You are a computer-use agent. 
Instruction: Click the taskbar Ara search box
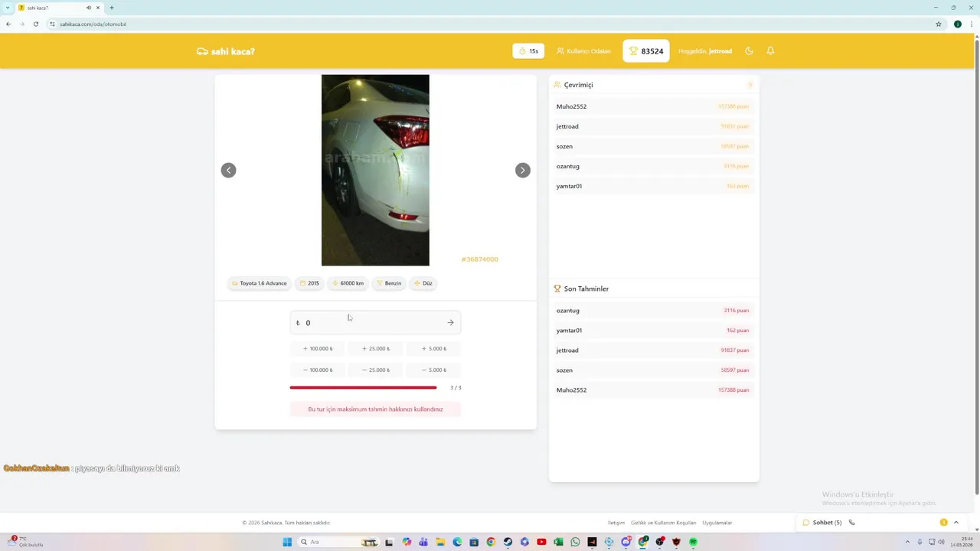(338, 542)
